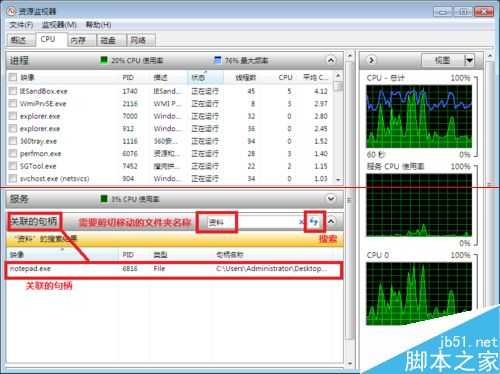Open the 监视器(M) menu
Screen dimensions: 500x374
point(59,25)
